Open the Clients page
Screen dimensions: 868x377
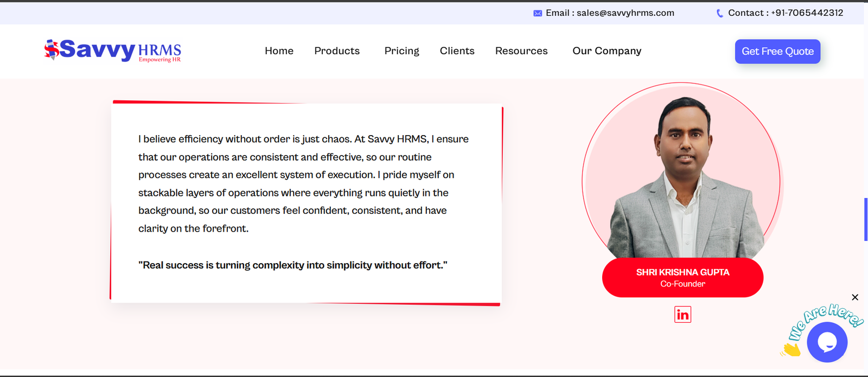[457, 50]
